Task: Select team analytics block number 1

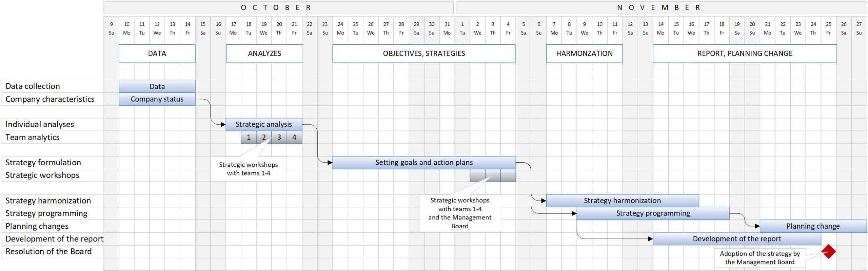Action: [x=249, y=137]
